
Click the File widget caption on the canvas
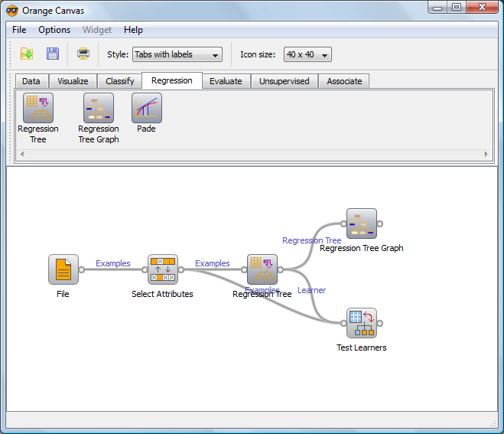(x=63, y=294)
